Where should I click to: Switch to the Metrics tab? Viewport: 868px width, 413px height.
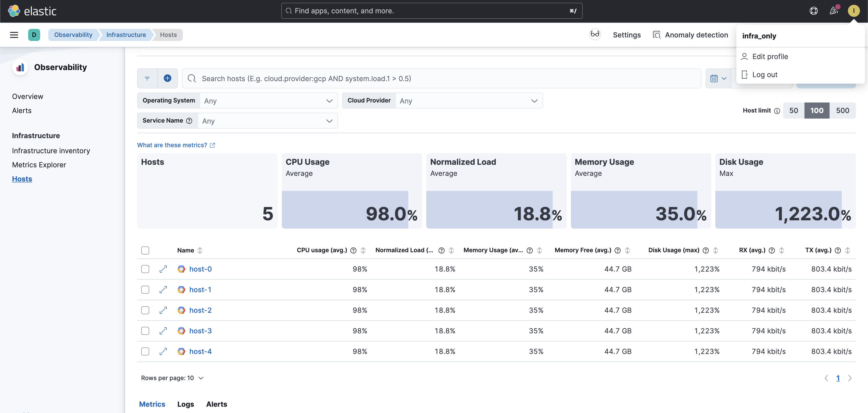(152, 404)
